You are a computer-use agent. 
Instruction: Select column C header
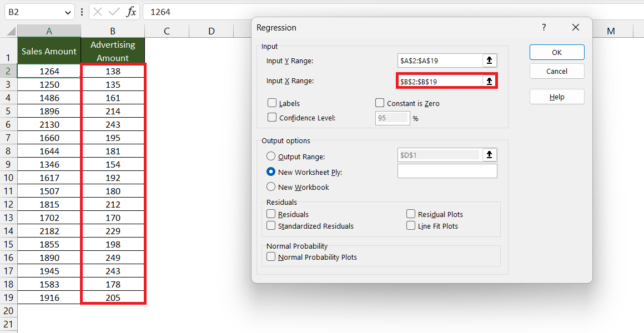[167, 31]
